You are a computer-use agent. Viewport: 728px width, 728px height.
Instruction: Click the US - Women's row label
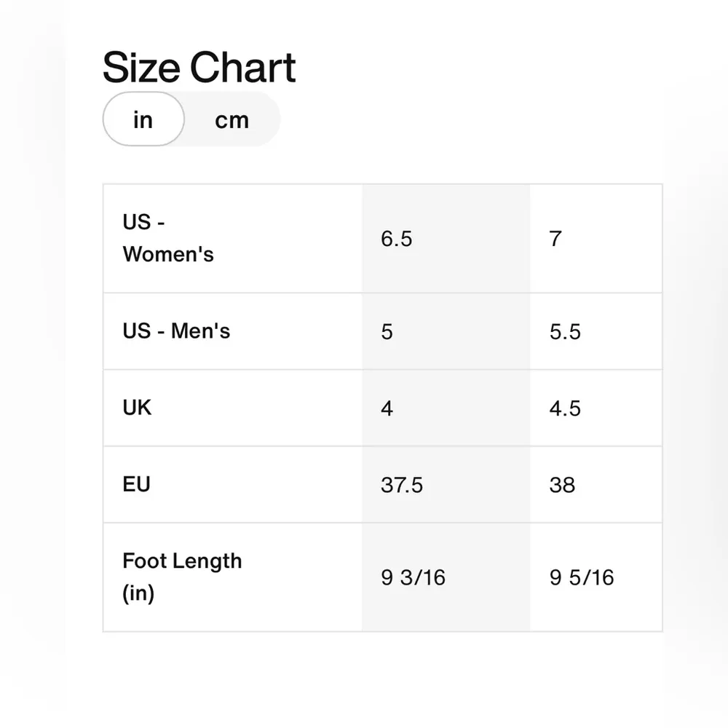(x=168, y=238)
